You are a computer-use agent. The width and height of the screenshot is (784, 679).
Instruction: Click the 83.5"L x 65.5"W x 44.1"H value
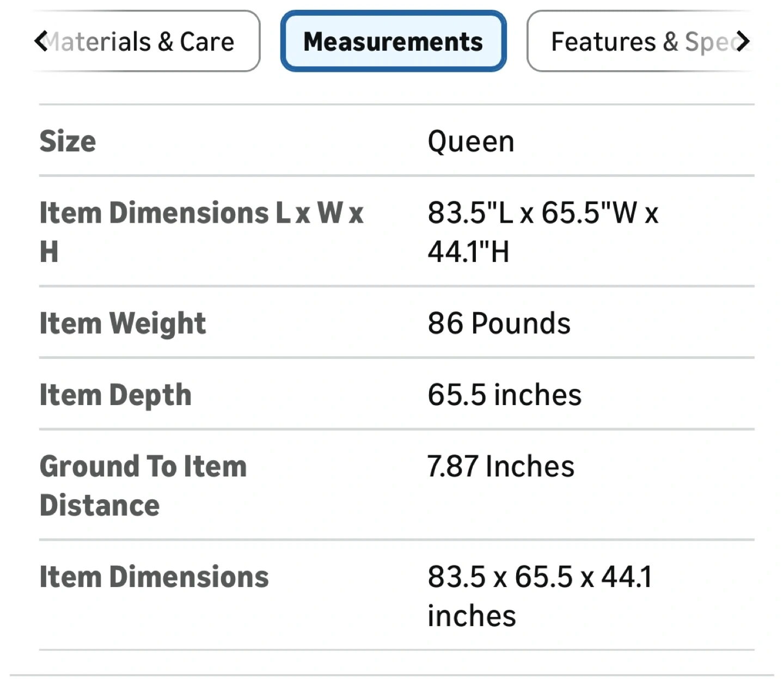click(543, 231)
